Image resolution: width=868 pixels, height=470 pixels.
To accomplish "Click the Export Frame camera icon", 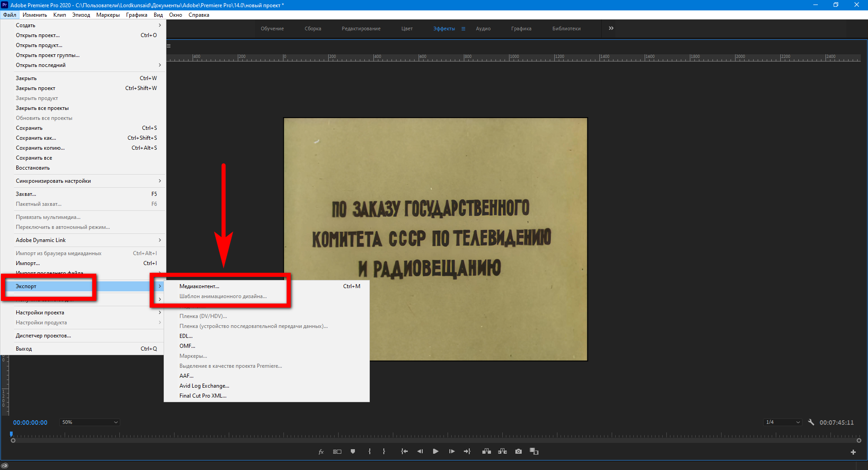I will (518, 451).
